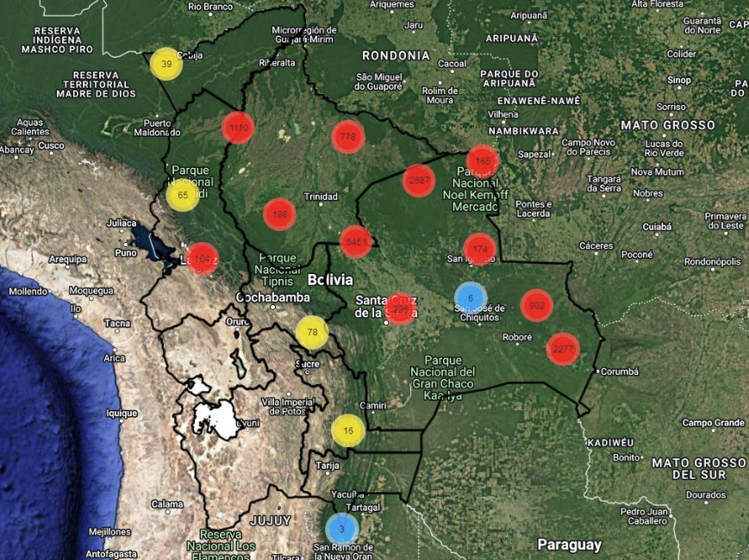Open the yellow cluster marker labeled 65
Screen dimensions: 749x560
tap(182, 196)
